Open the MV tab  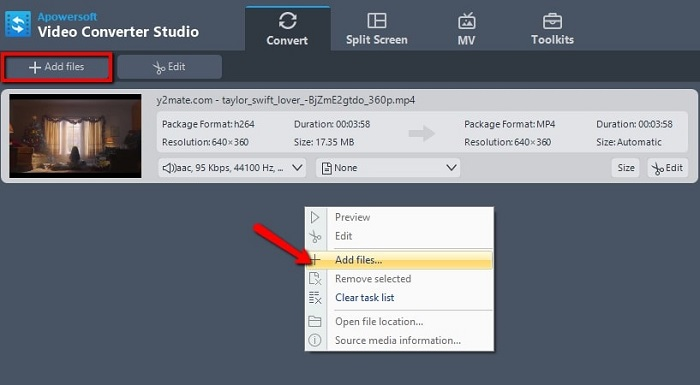[467, 28]
